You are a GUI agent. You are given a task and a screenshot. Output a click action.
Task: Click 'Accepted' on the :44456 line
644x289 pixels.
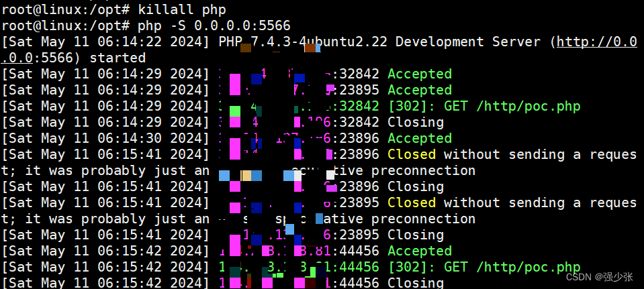click(x=420, y=251)
